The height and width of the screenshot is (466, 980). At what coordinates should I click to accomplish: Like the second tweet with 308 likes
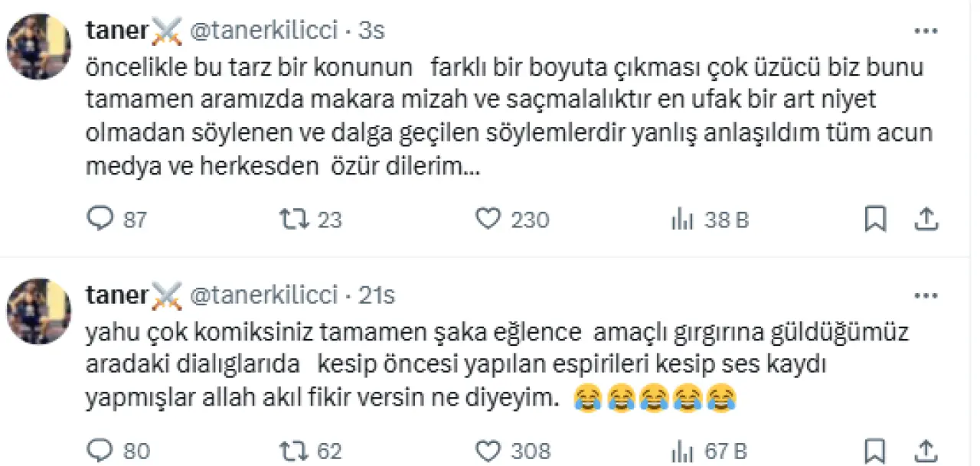(488, 451)
